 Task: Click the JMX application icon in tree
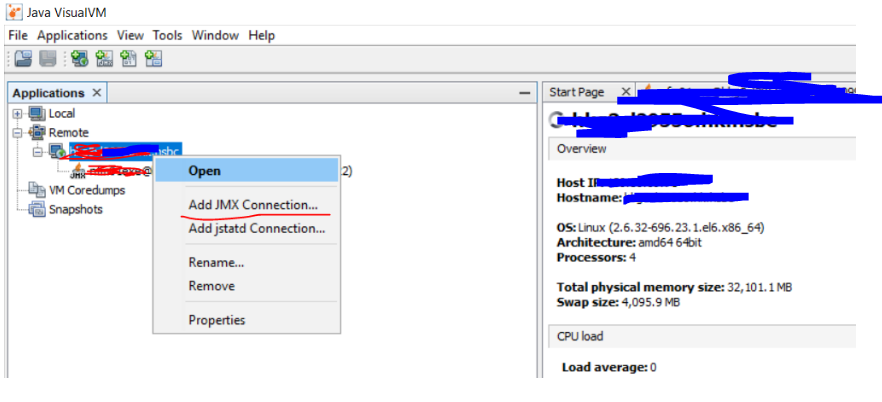(77, 170)
